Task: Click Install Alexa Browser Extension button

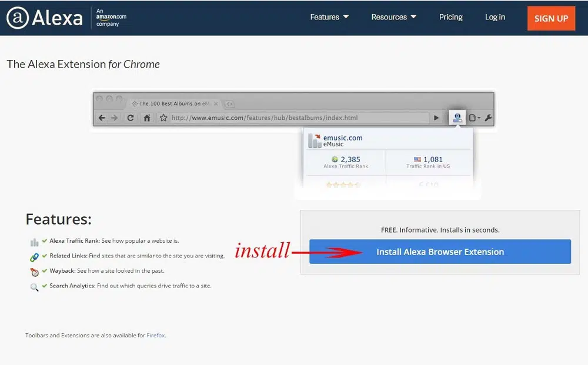Action: 440,252
